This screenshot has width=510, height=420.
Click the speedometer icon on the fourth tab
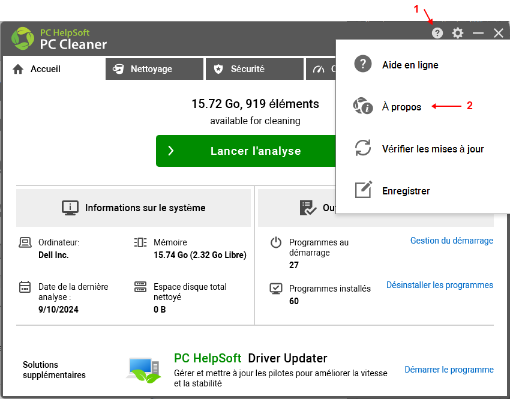(319, 69)
